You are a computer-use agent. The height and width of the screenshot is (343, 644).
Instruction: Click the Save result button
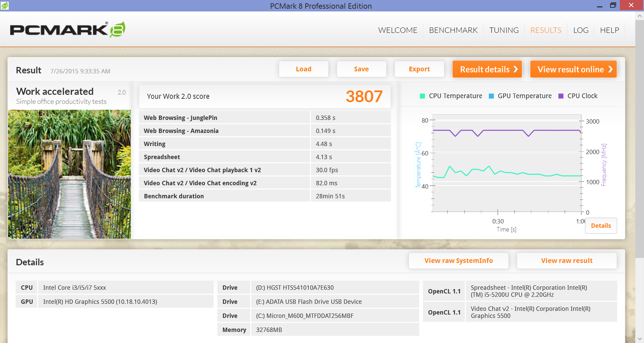click(361, 69)
